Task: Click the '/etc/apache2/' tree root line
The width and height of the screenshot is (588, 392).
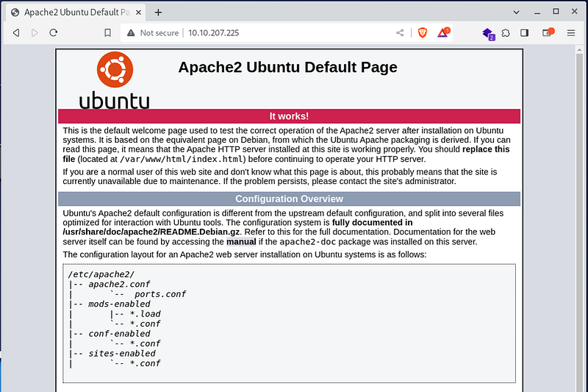Action: pos(101,274)
